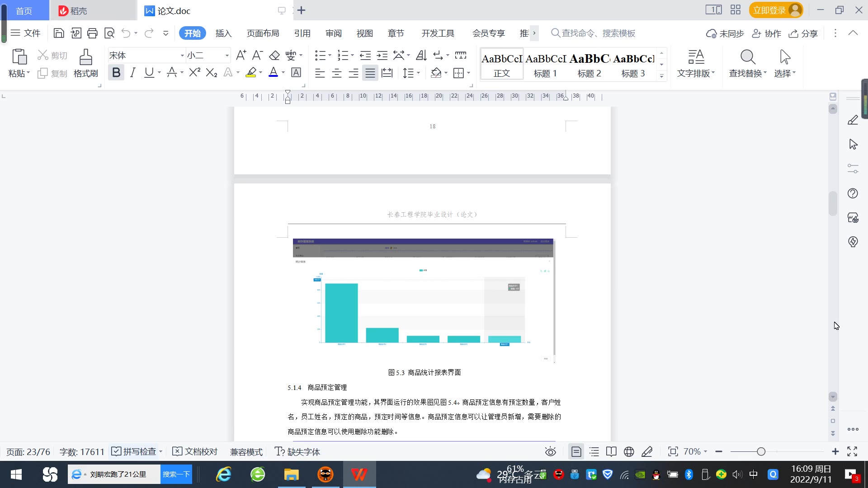This screenshot has width=868, height=488.
Task: Open the 页面布局 ribbon tab
Action: click(x=263, y=33)
